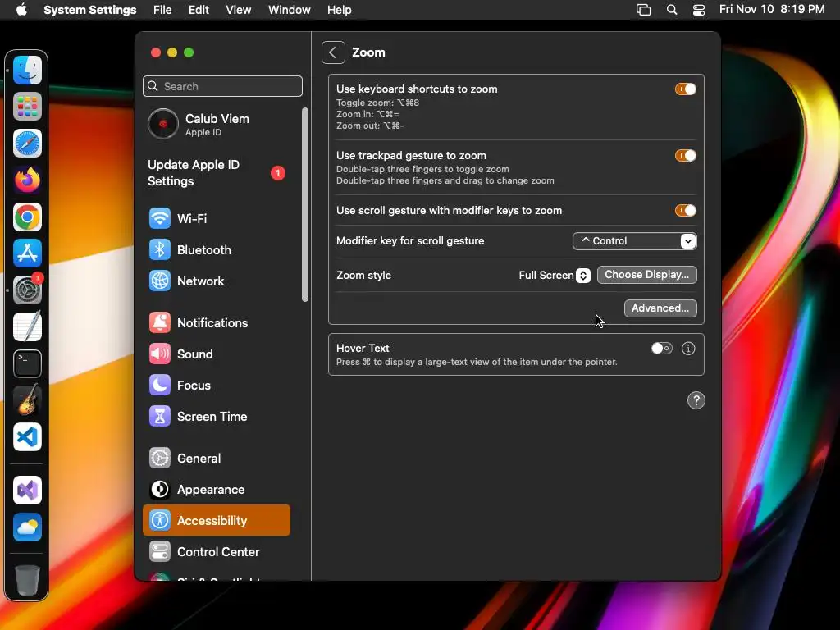Open Control Center in menu bar
The width and height of the screenshot is (840, 630).
point(699,10)
